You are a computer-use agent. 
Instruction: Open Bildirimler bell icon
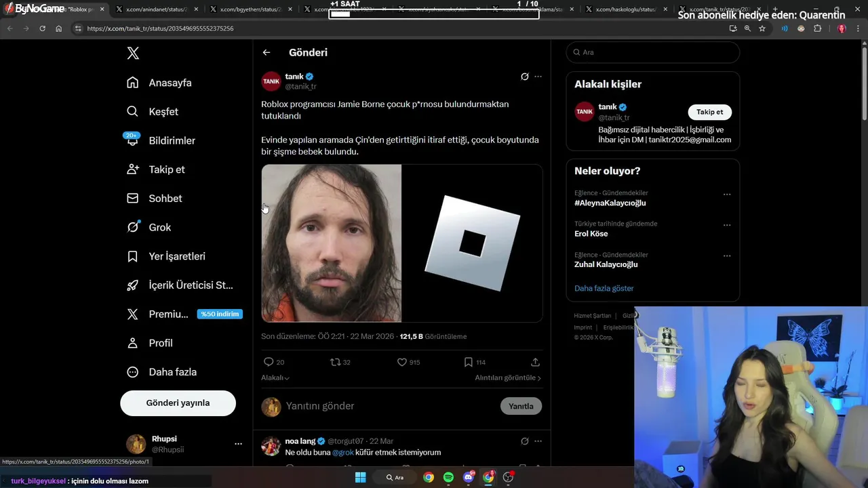click(x=133, y=140)
